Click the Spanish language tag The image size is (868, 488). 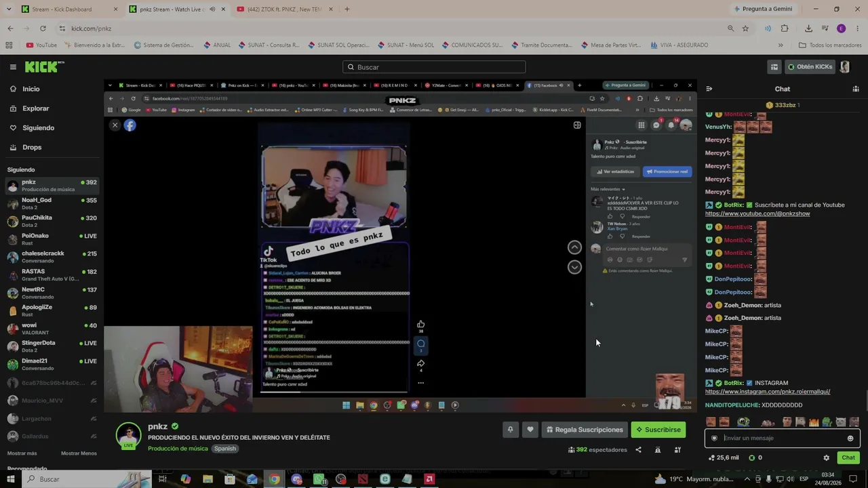225,449
